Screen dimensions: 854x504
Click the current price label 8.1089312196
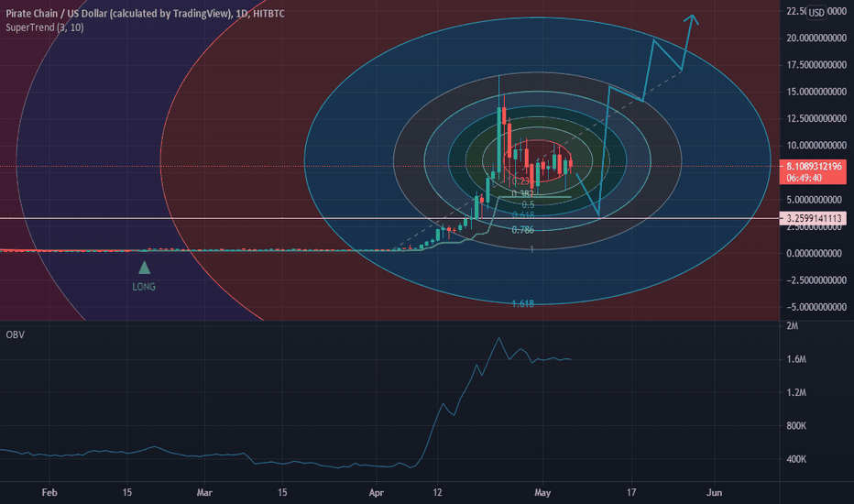coord(814,166)
